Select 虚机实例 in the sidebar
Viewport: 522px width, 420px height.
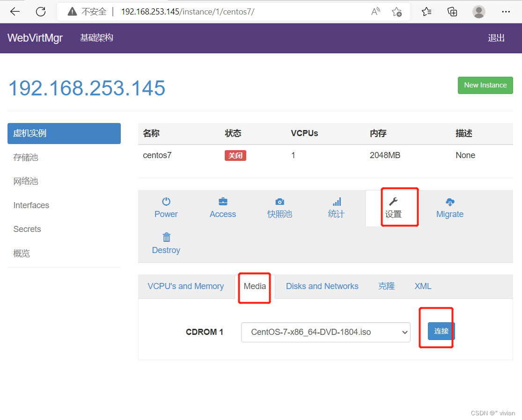(64, 133)
